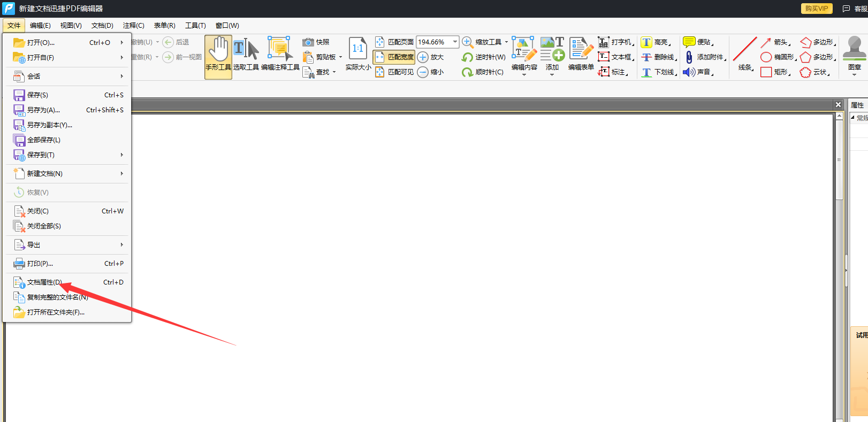Choose Close (关闭) menu item
The image size is (868, 422).
pos(67,211)
